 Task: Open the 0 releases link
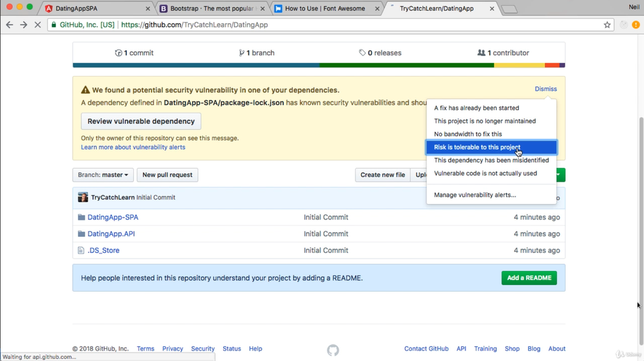380,53
